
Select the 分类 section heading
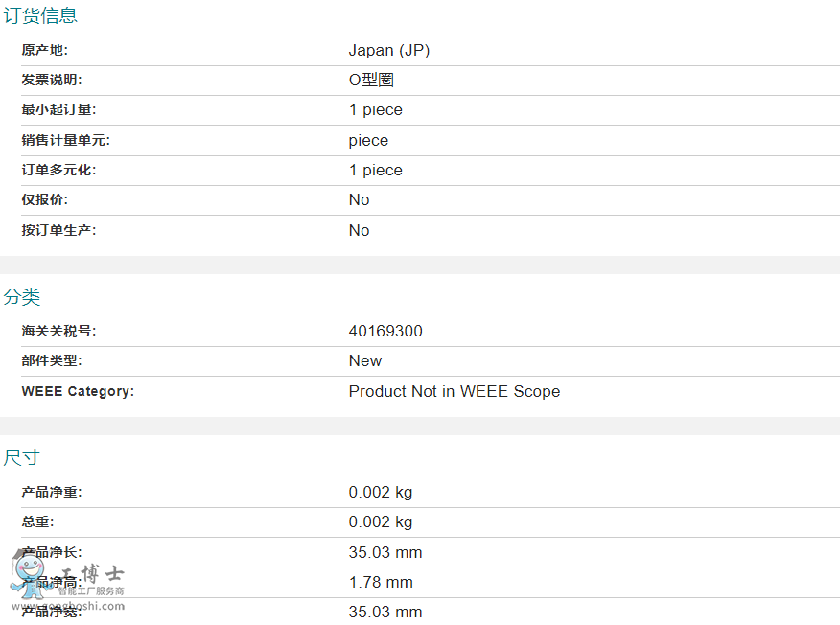click(x=22, y=297)
